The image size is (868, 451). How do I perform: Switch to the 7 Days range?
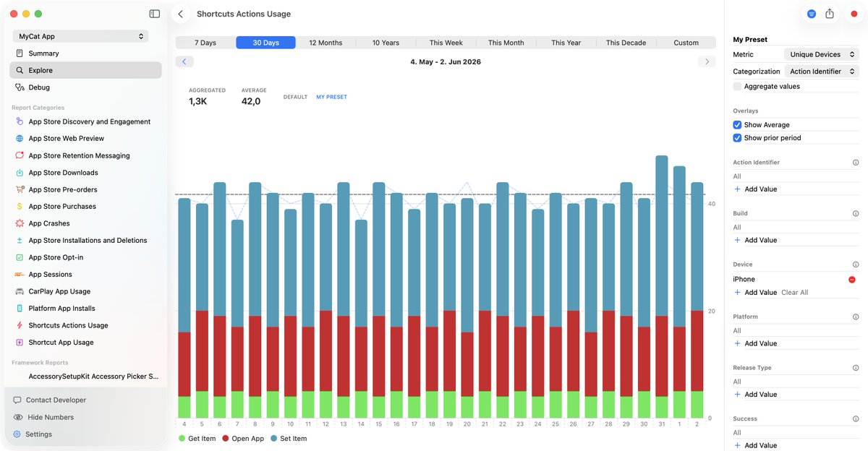[205, 43]
